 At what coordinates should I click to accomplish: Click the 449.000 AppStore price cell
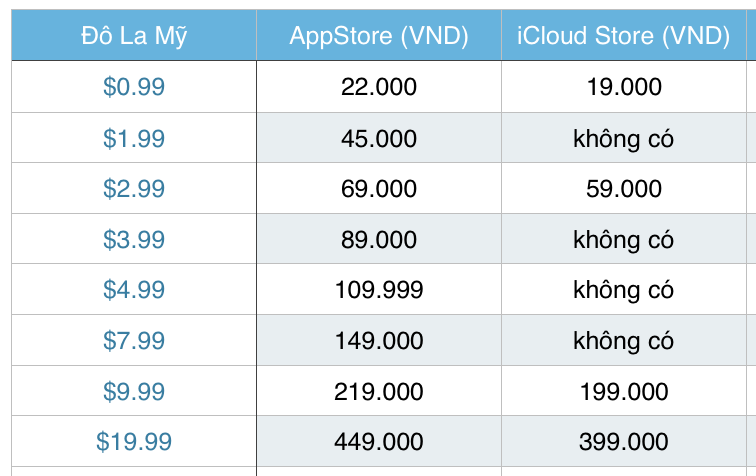[x=379, y=441]
